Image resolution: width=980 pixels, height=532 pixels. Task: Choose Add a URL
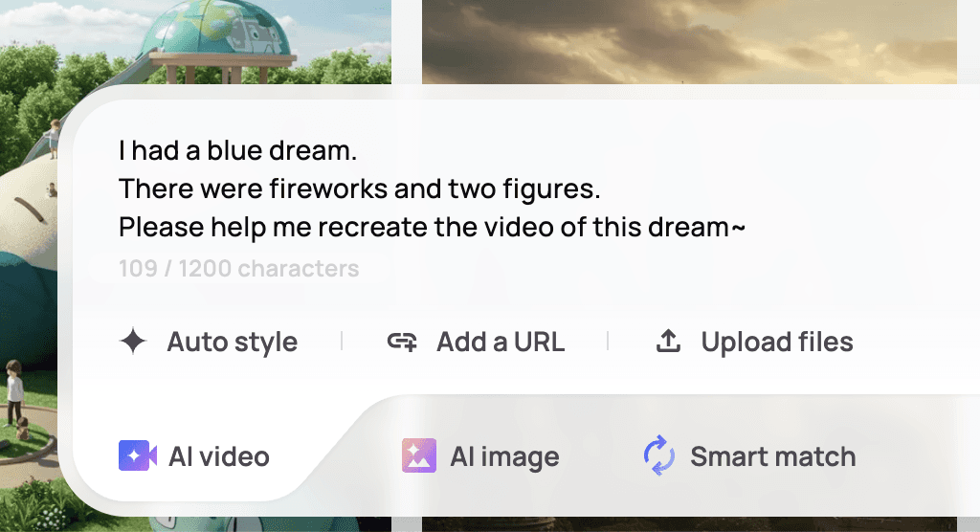click(x=476, y=342)
